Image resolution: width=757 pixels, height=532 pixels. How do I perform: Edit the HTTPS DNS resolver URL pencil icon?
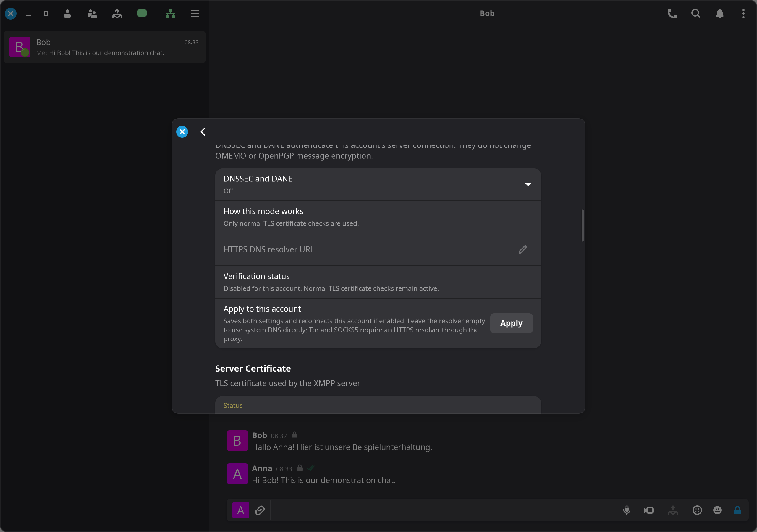[523, 249]
